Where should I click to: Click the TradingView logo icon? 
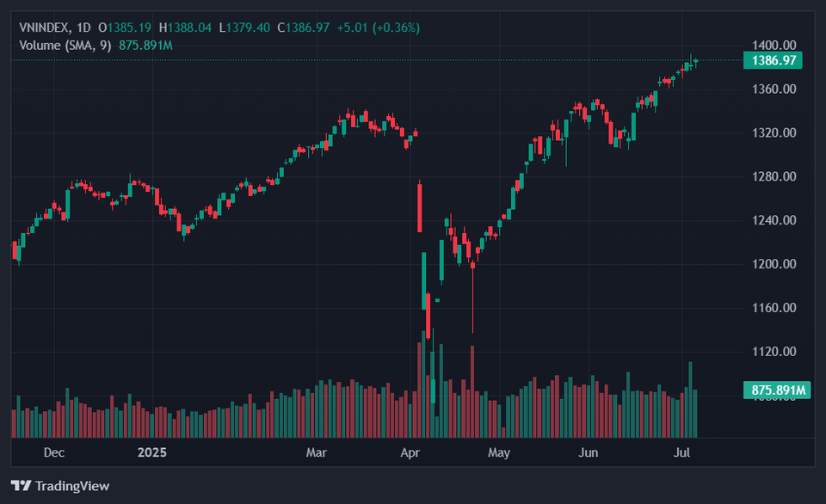click(x=21, y=485)
